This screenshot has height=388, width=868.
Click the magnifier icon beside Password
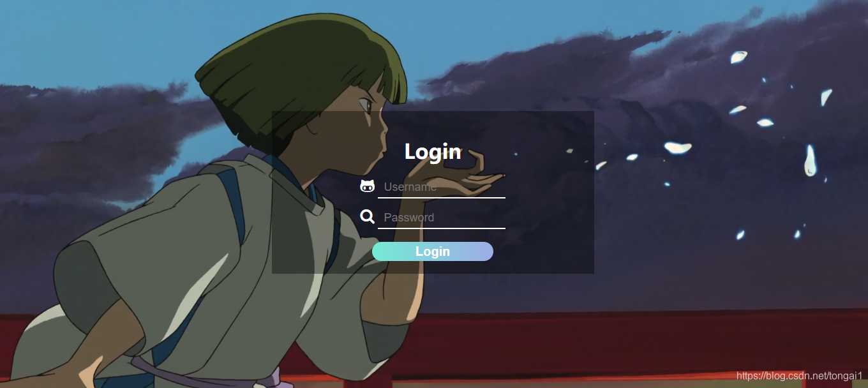click(367, 217)
